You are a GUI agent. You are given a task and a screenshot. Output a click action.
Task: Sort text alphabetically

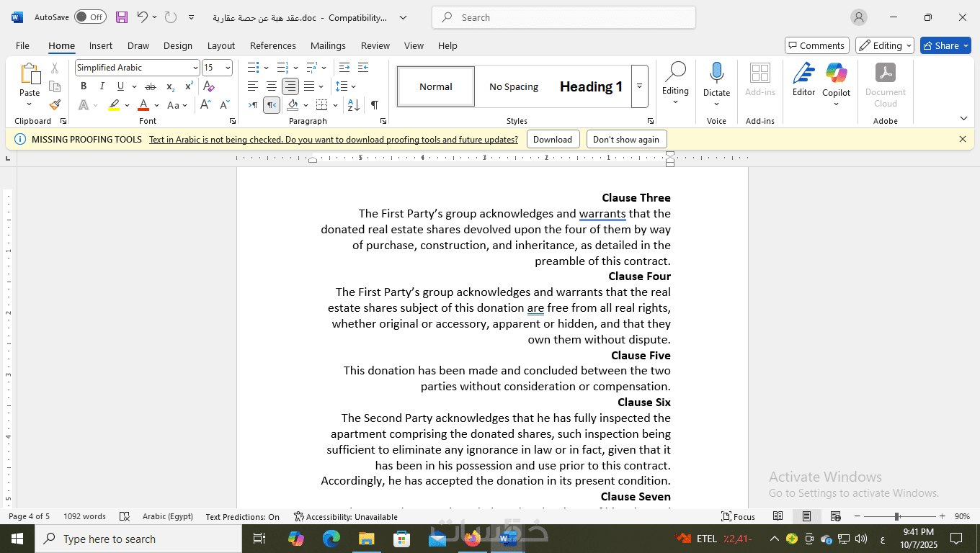[x=354, y=105]
